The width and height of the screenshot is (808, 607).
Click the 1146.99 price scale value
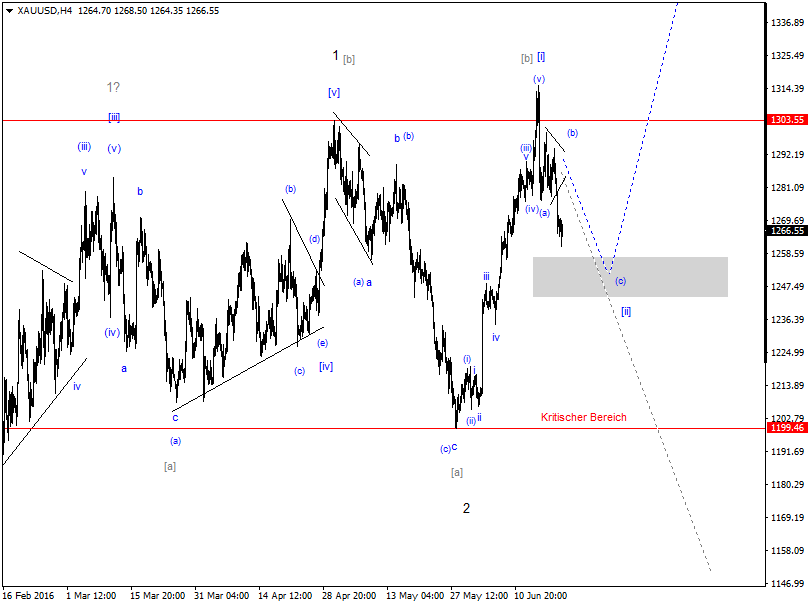pyautogui.click(x=787, y=583)
